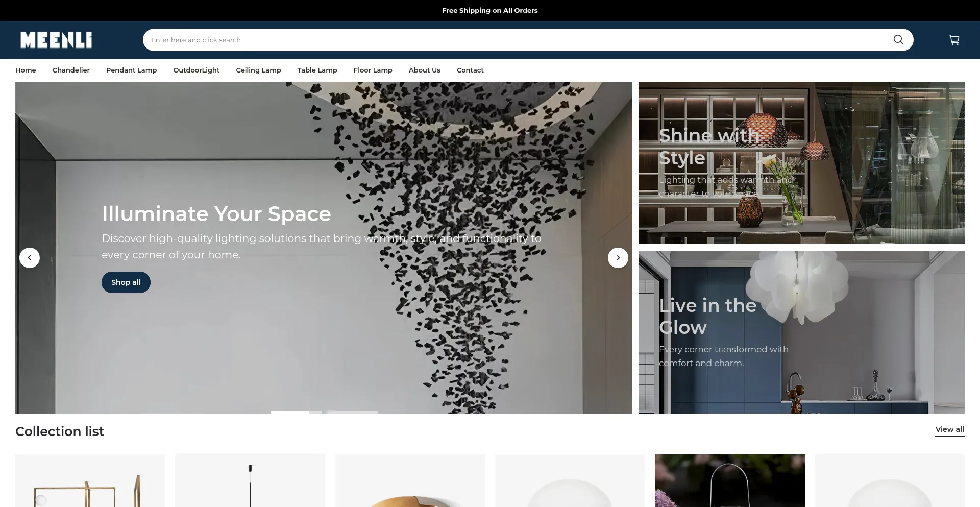Click the search magnifier icon
This screenshot has width=980, height=507.
[898, 40]
